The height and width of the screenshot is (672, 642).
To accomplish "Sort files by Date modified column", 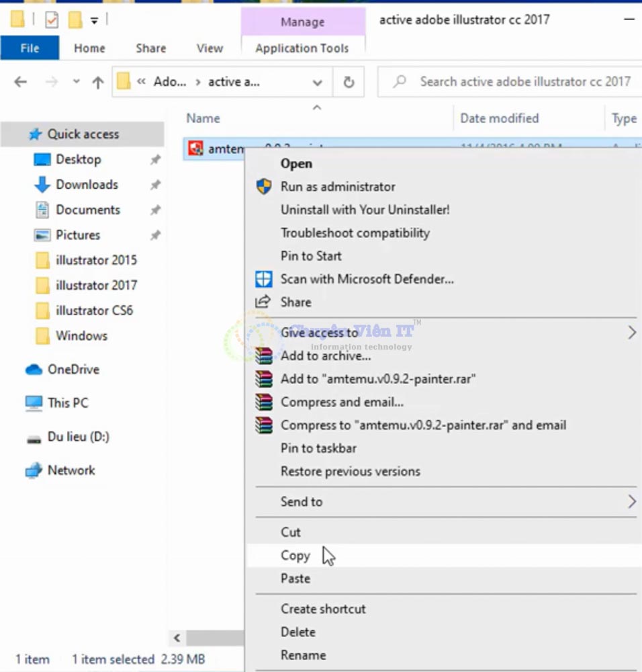I will pyautogui.click(x=499, y=118).
